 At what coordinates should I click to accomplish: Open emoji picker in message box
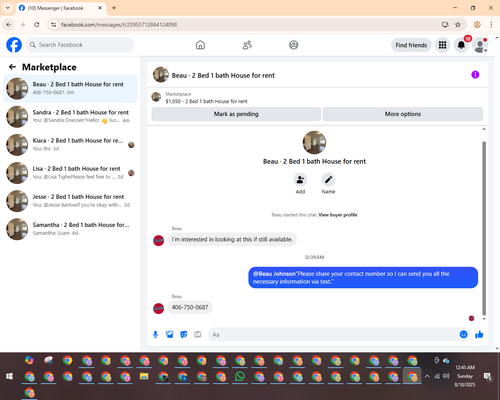click(x=463, y=334)
